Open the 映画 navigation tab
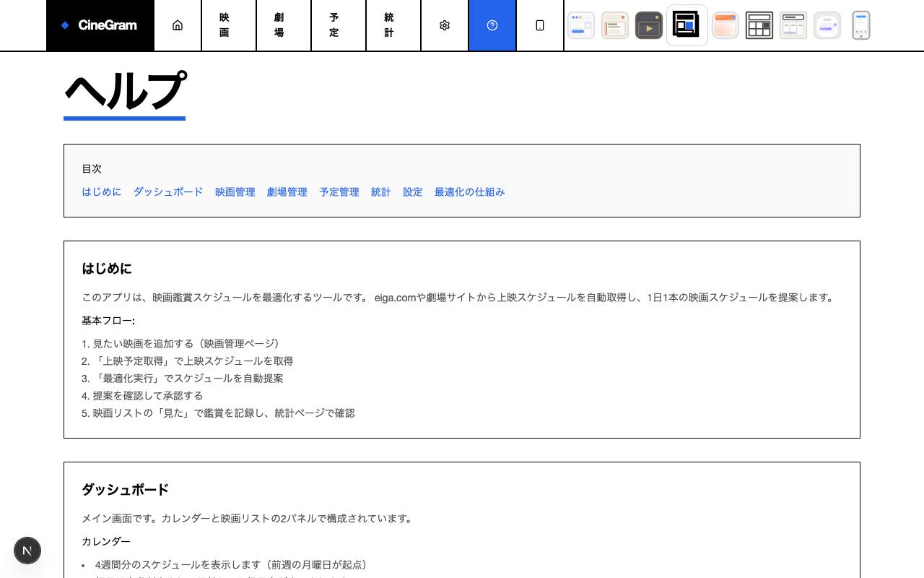924x578 pixels. point(229,25)
